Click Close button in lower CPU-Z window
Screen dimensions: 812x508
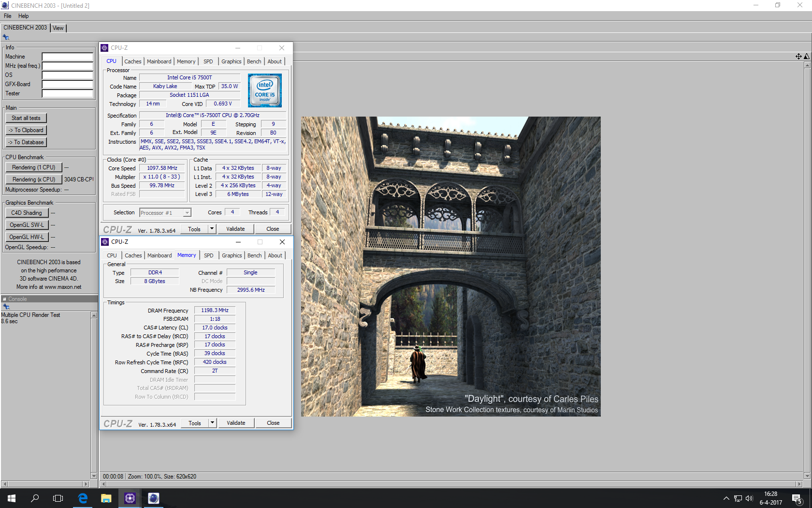point(273,423)
